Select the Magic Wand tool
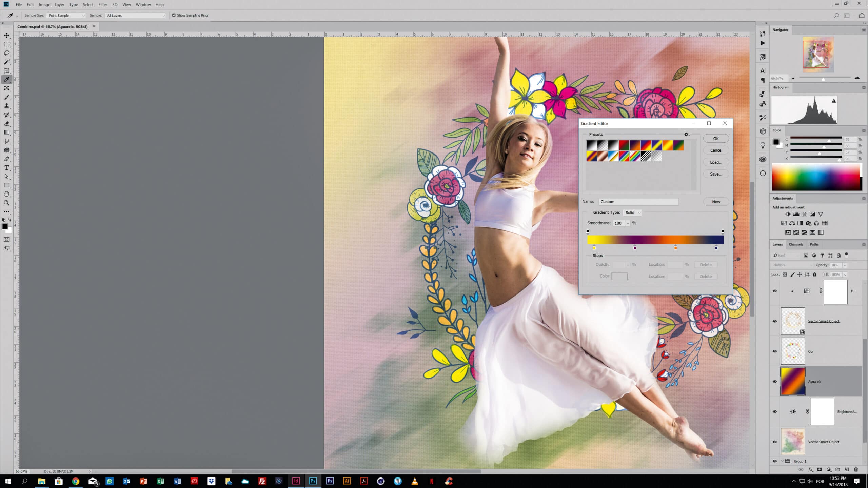Screen dimensions: 868x488 point(7,62)
